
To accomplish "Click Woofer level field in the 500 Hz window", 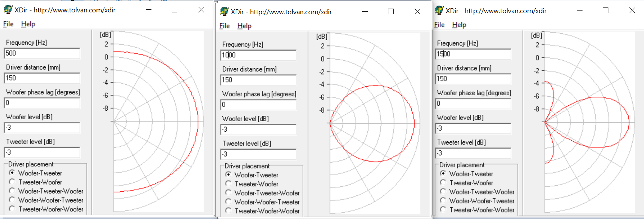I will click(42, 127).
